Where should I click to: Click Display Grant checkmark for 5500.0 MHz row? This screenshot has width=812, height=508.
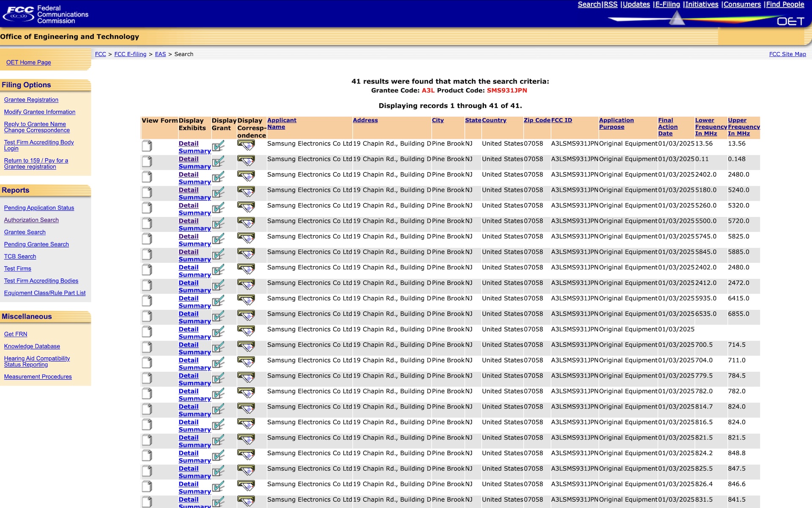[218, 224]
